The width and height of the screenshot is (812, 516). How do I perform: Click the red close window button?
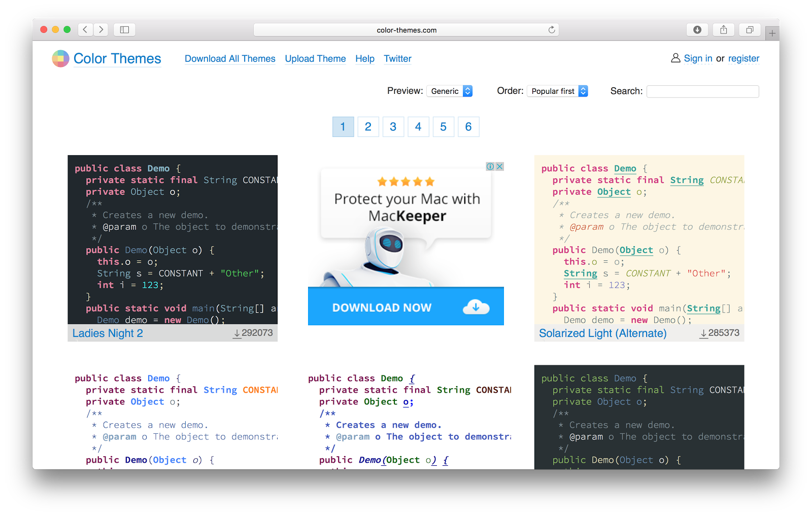point(44,29)
